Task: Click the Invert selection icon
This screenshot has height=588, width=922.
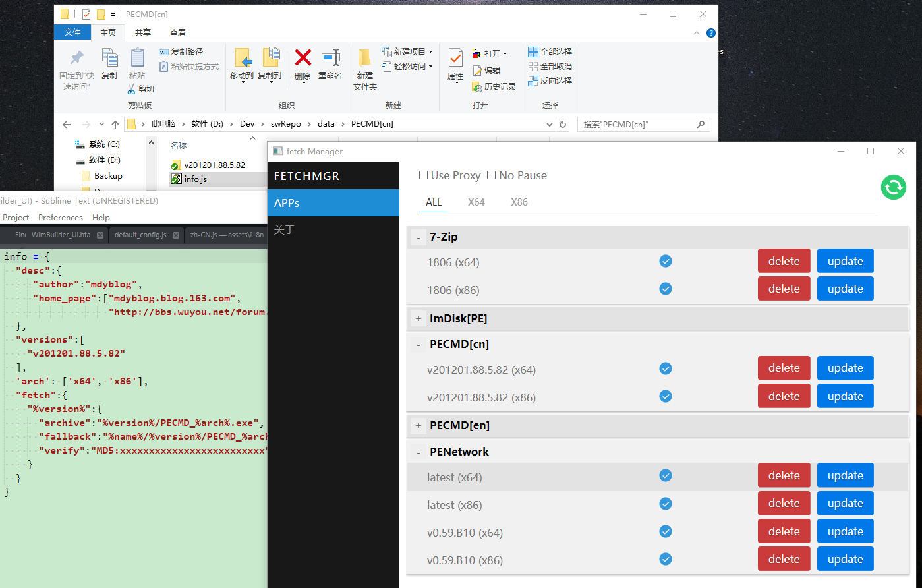Action: click(x=533, y=80)
